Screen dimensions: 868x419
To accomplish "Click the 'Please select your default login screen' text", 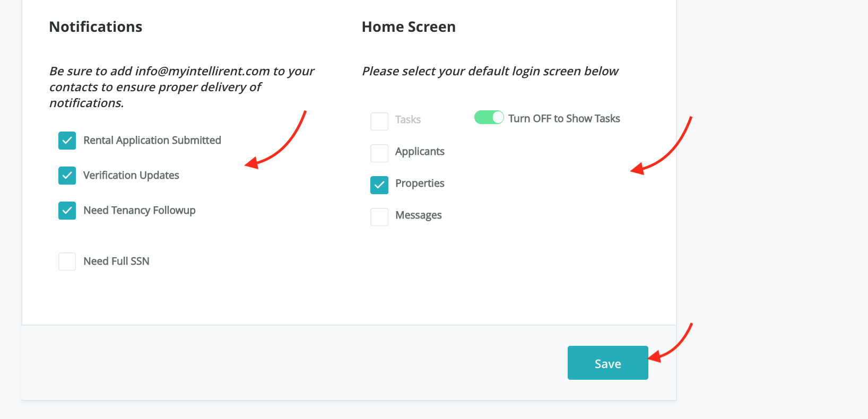I will point(490,71).
